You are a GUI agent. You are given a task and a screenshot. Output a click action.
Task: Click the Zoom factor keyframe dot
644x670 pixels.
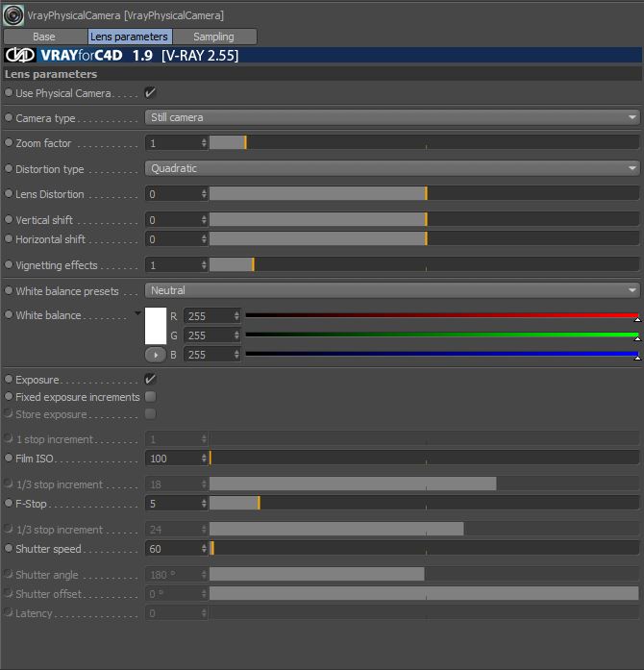(x=9, y=142)
